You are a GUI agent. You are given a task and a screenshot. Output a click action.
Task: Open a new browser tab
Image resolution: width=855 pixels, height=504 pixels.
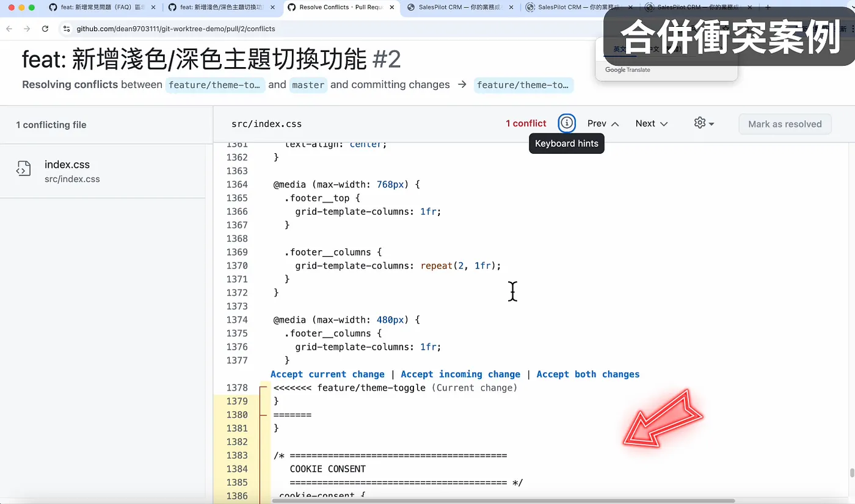coord(768,7)
